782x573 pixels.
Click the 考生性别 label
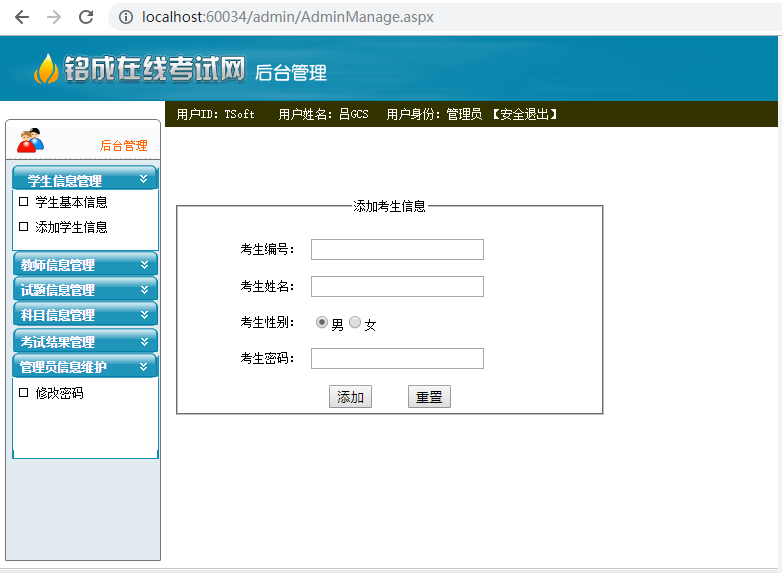point(267,322)
